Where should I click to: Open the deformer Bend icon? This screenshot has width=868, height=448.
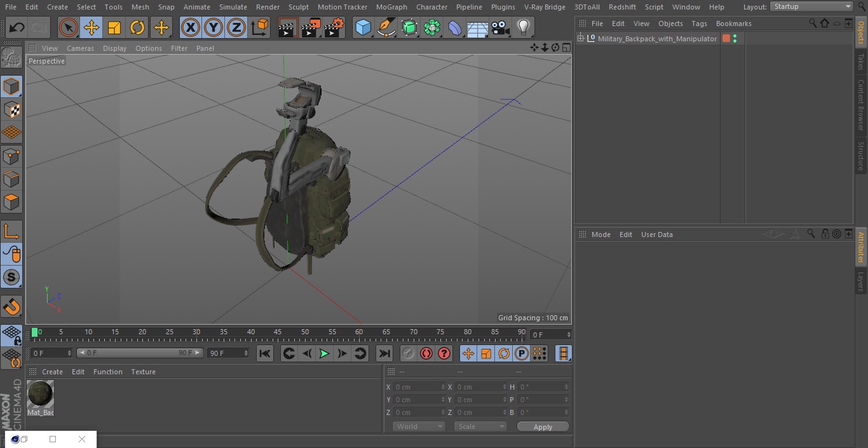(x=455, y=27)
